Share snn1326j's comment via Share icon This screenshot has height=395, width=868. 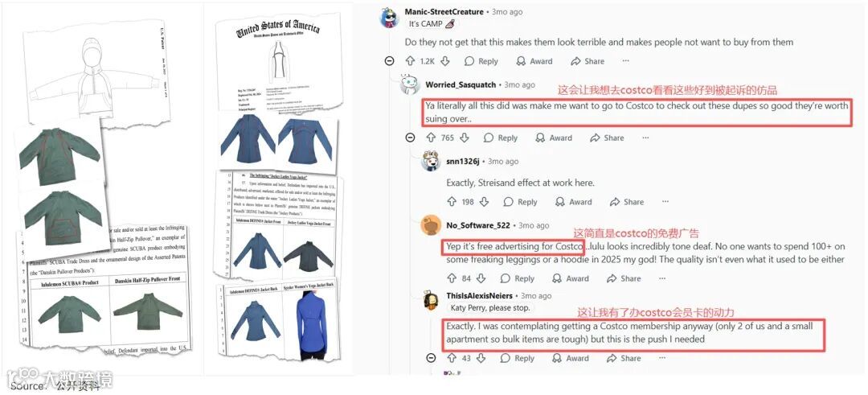[627, 202]
